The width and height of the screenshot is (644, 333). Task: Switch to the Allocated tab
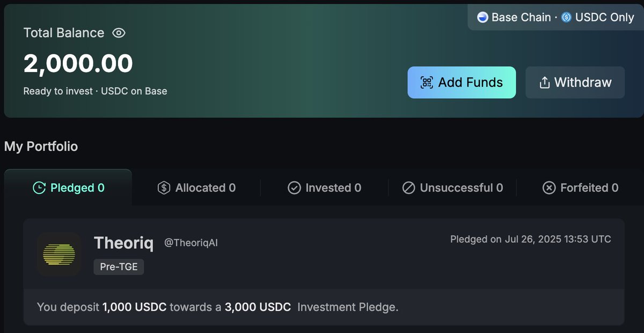click(x=196, y=188)
